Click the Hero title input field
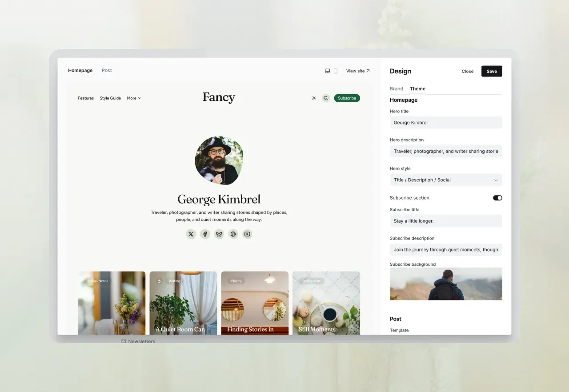The height and width of the screenshot is (392, 569). 445,123
